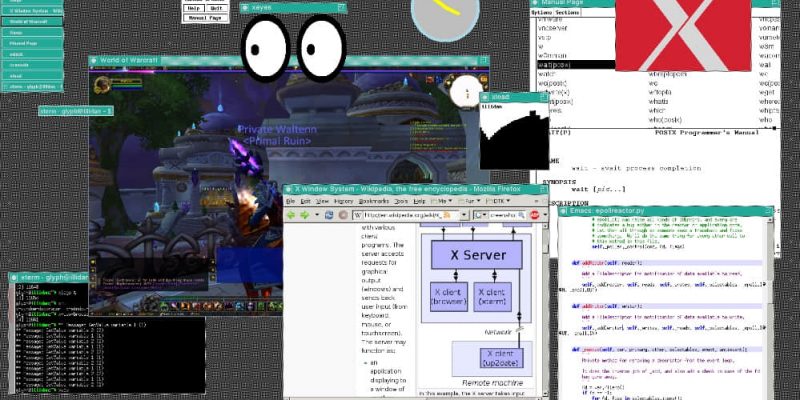
Task: Go back using Firefox's green back arrow
Action: click(x=291, y=215)
